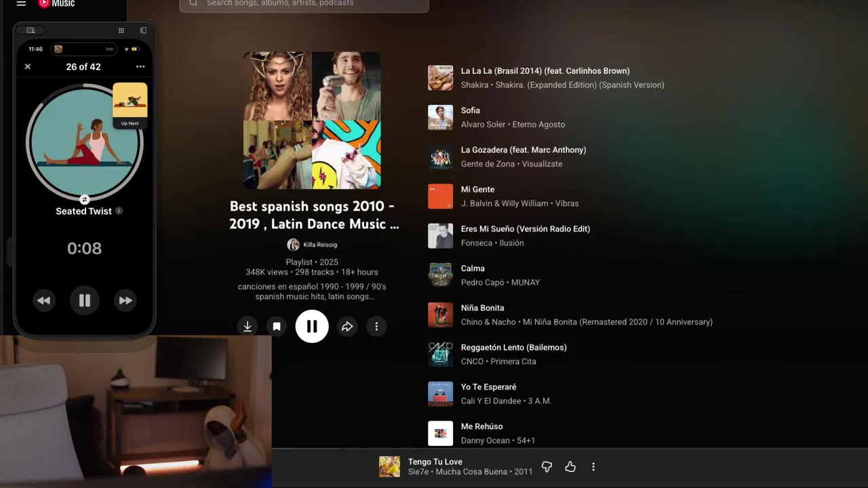Screen dimensions: 868x488
Task: Click the song progress bar above player
Action: [570, 448]
